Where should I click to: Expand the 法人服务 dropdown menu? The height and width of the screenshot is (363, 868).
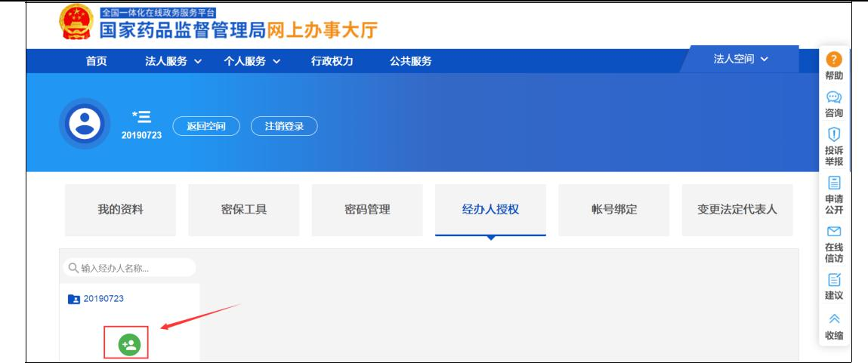click(173, 61)
